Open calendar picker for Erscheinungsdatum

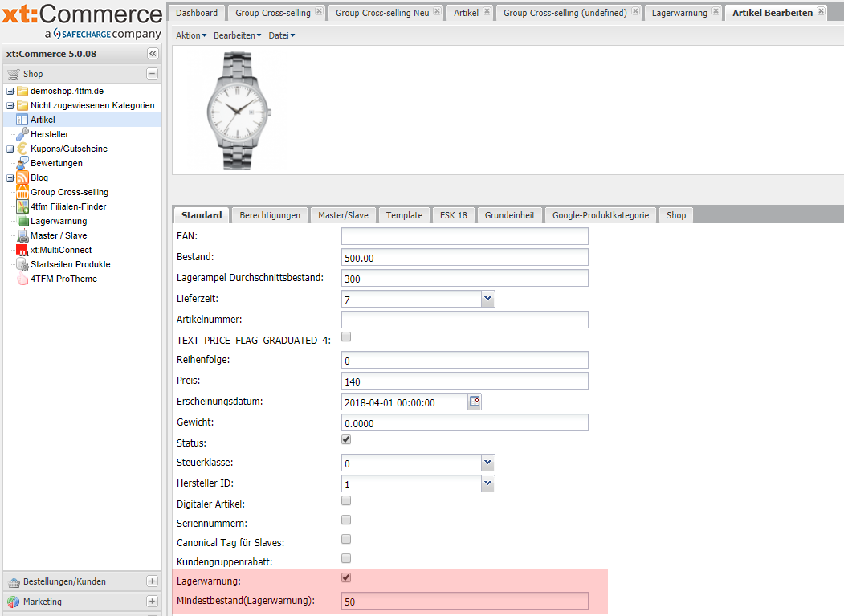coord(475,402)
